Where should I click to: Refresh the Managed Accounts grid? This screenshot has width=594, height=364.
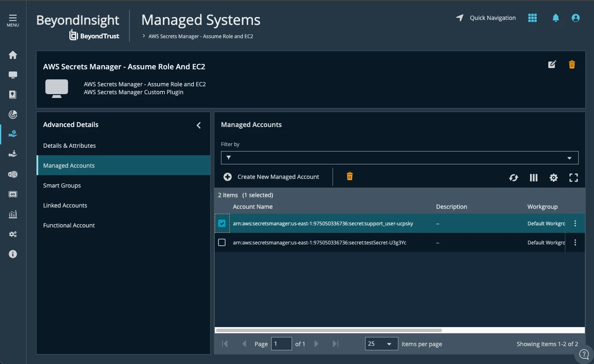pos(514,178)
